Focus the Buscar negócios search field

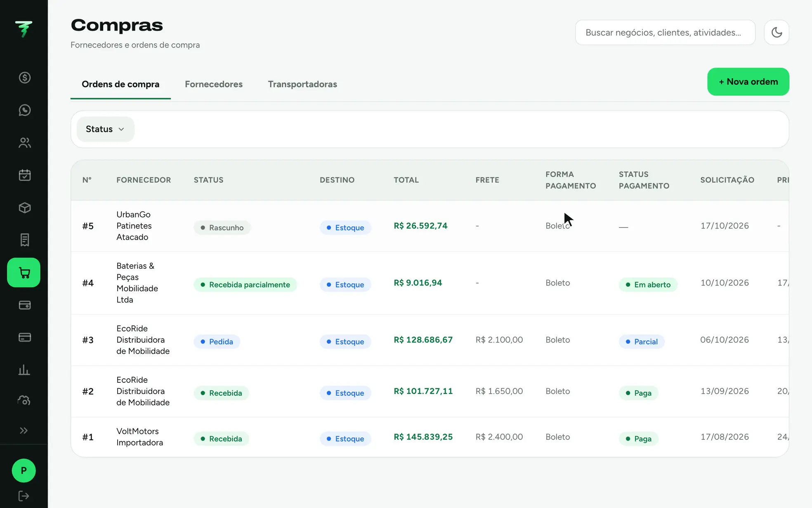pos(665,32)
